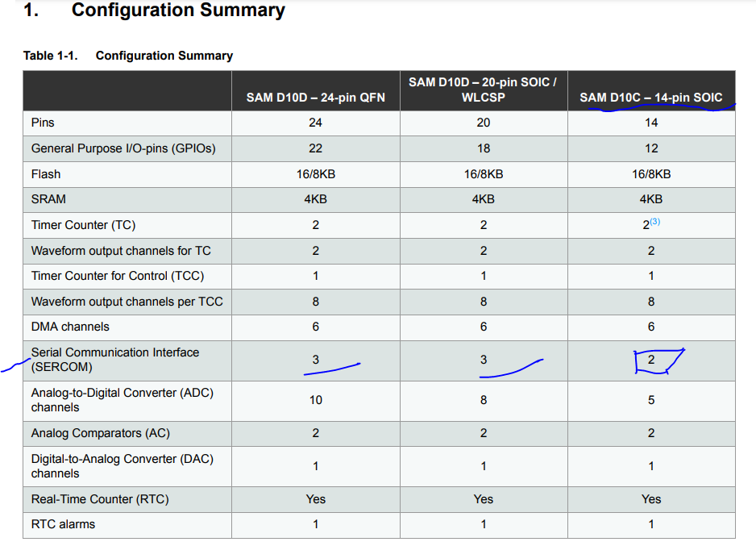Select the "Table 1-1" caption label
This screenshot has height=546, width=756.
46,56
